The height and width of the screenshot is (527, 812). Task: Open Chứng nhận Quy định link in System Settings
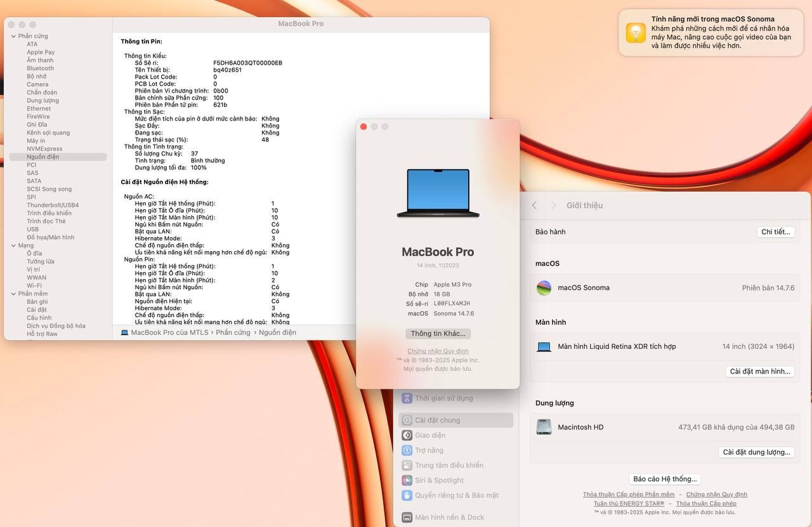tap(717, 495)
